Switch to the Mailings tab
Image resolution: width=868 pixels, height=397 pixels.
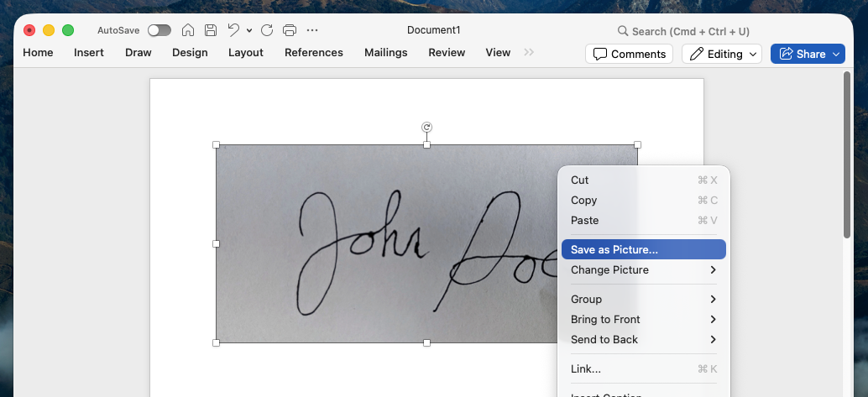(x=386, y=53)
